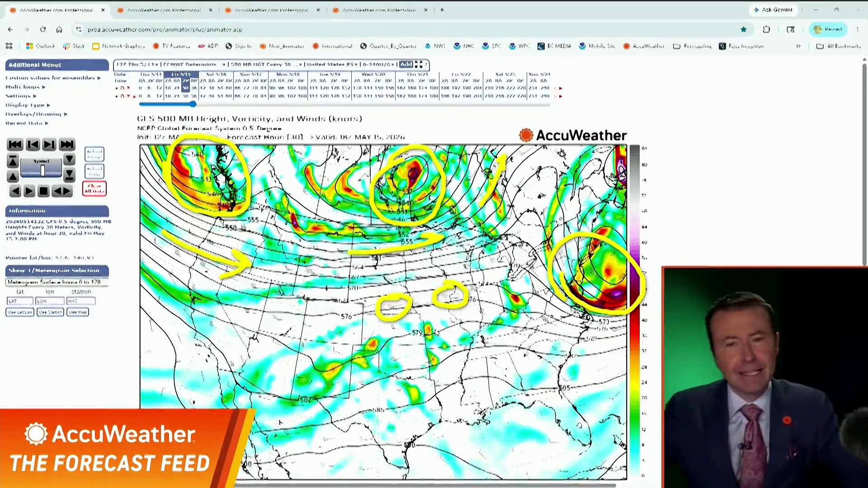This screenshot has height=488, width=868.
Task: Open the Outlook bookmark
Action: 40,46
